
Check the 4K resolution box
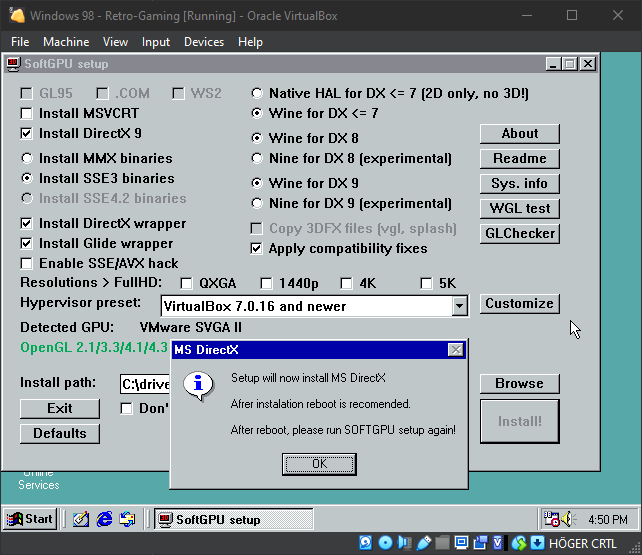[x=346, y=283]
